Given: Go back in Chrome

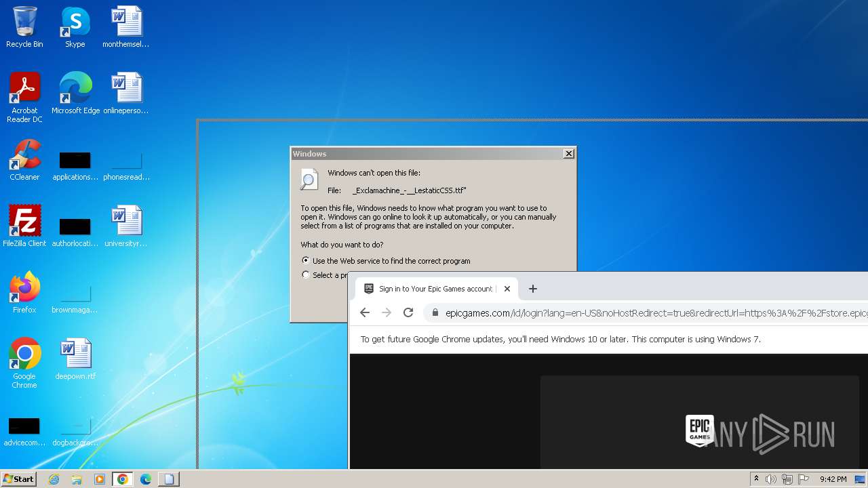Looking at the screenshot, I should point(365,312).
